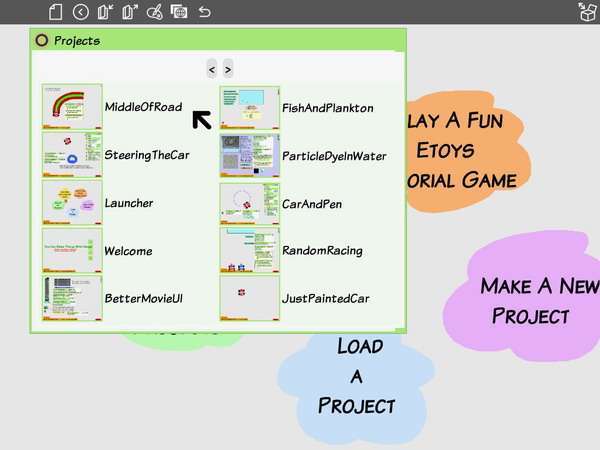Open the paint palette tool
Viewport: 600px width, 450px height.
tap(155, 12)
